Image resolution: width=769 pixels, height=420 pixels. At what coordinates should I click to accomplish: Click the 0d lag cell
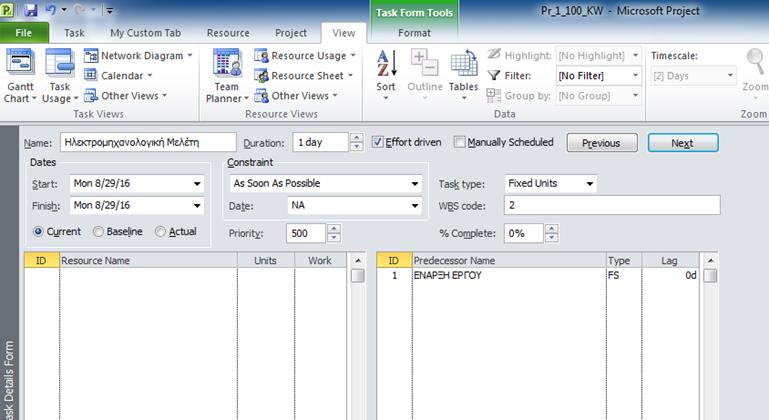click(670, 275)
